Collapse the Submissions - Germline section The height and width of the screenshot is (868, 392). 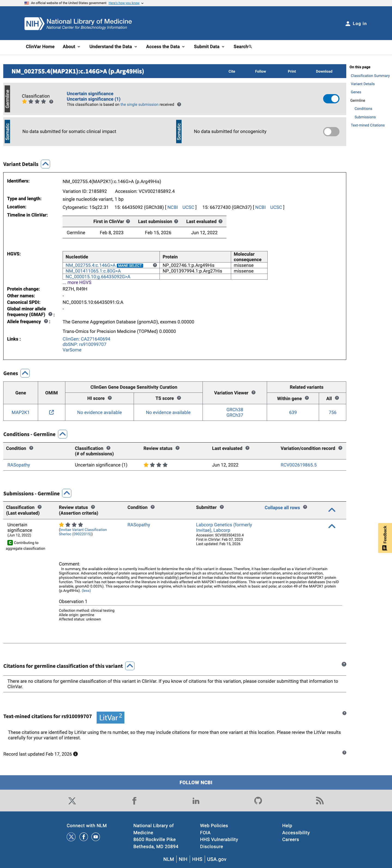(x=67, y=493)
